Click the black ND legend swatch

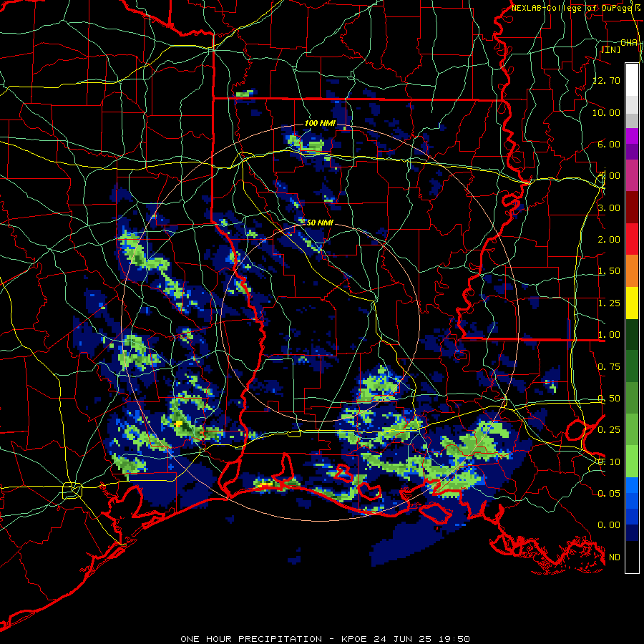[x=632, y=557]
